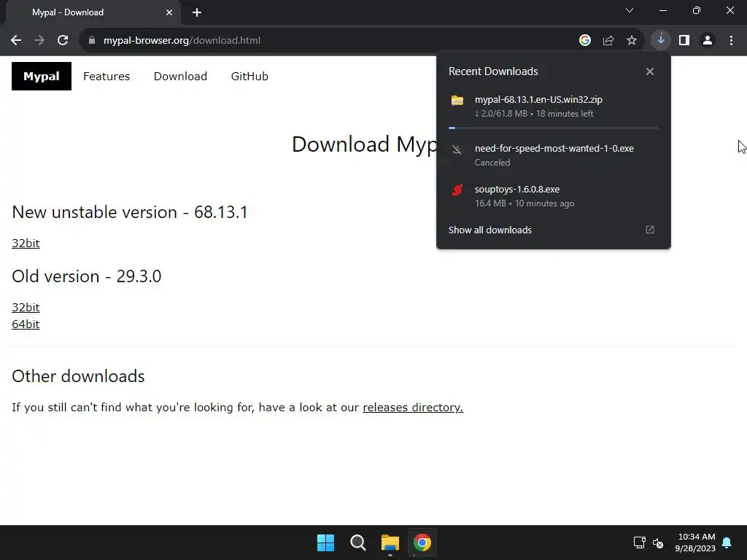This screenshot has width=747, height=560.
Task: Open the GitHub nav link
Action: click(249, 76)
